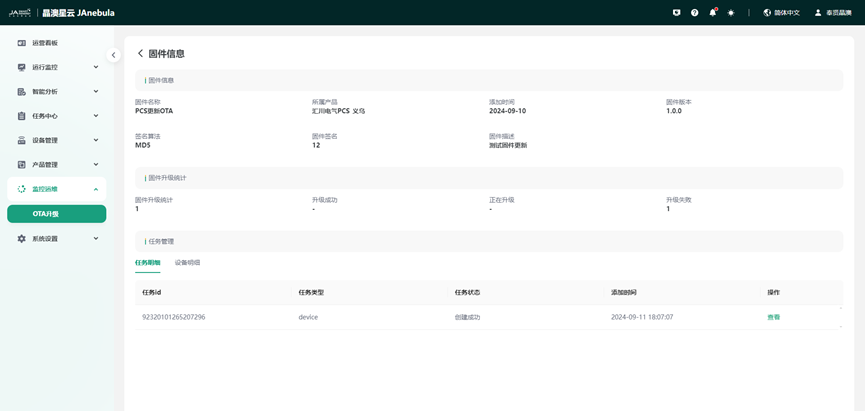Viewport: 865px width, 411px height.
Task: Switch to the 设备明细 tab
Action: pos(187,263)
